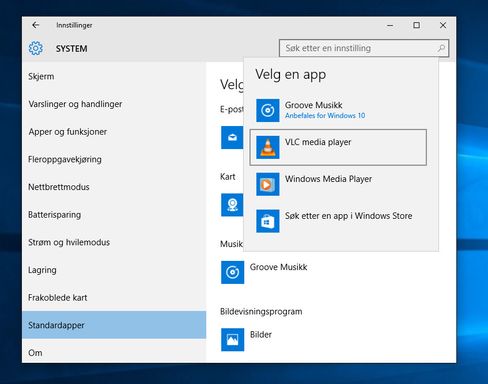Viewport: 488px width, 384px height.
Task: Maximize the Innstillinger window
Action: pyautogui.click(x=416, y=25)
